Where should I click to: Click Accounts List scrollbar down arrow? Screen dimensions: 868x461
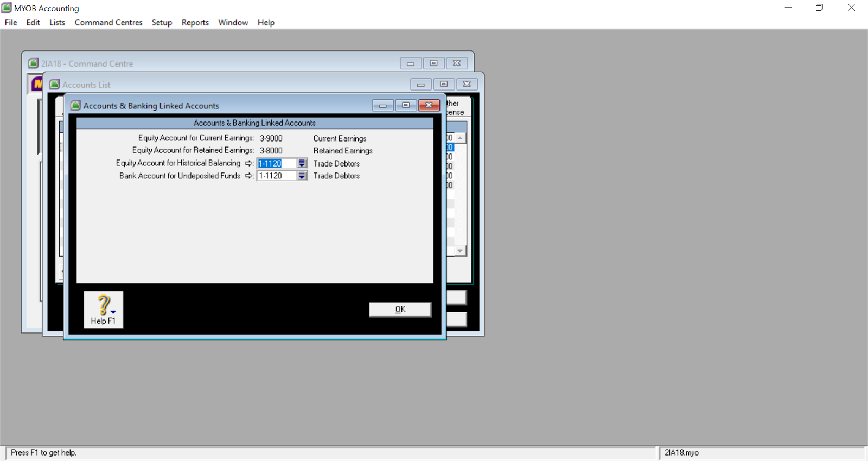pos(460,251)
